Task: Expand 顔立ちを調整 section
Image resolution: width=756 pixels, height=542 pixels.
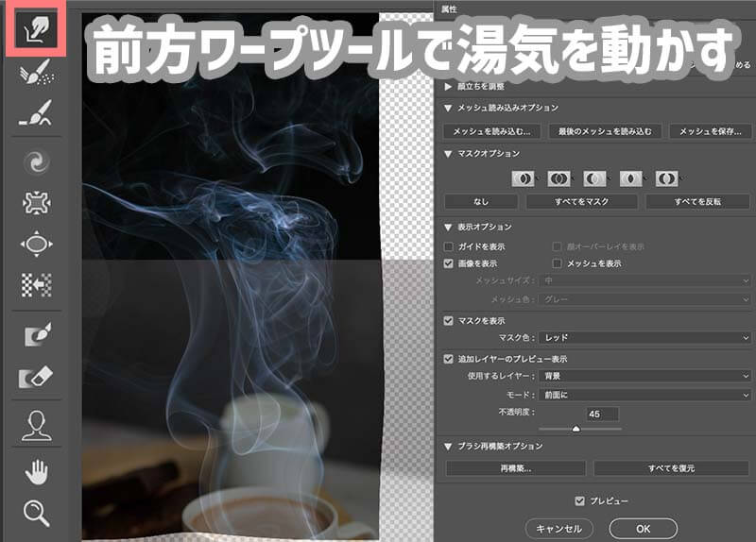Action: click(448, 87)
